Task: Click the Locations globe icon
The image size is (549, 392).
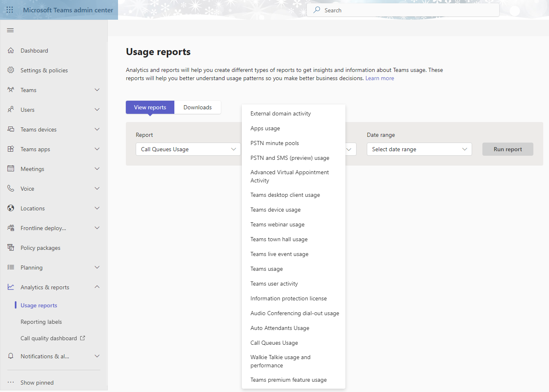Action: [x=11, y=208]
